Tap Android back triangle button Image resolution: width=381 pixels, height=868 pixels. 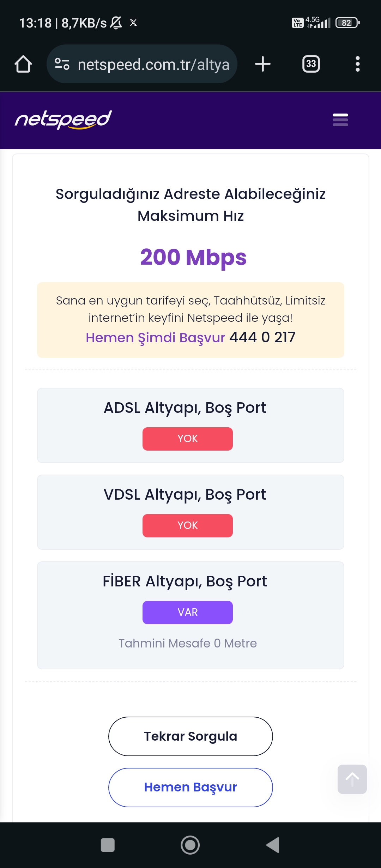click(273, 845)
